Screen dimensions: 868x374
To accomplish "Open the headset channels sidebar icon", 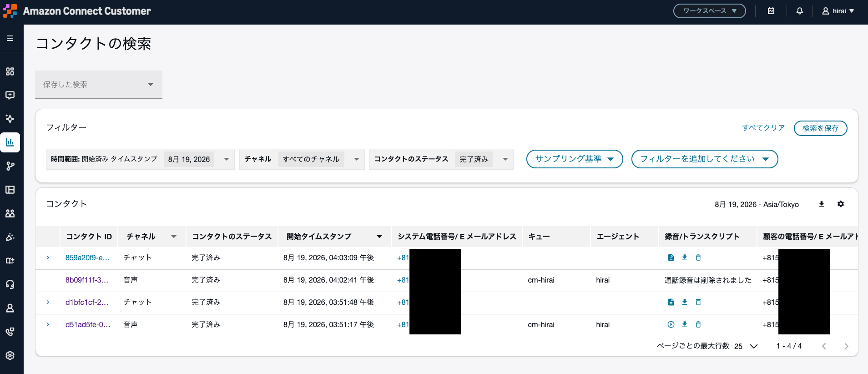I will click(10, 284).
